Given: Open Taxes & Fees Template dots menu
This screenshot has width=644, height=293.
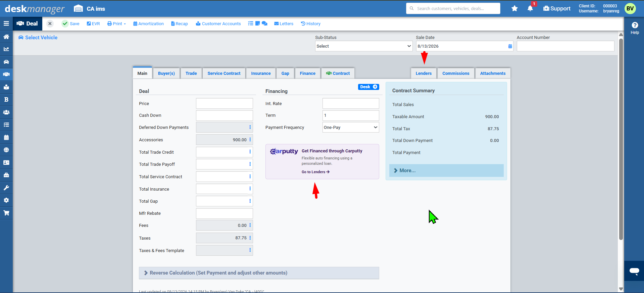Looking at the screenshot, I should pos(250,250).
